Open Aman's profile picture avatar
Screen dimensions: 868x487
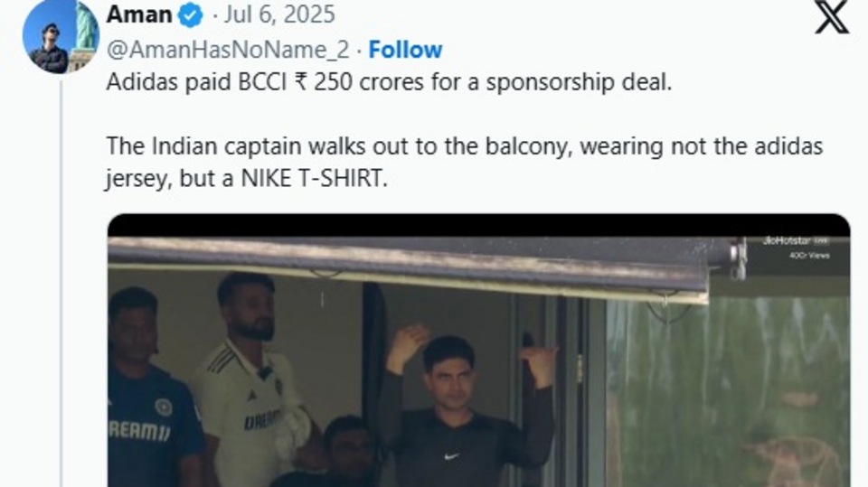coord(61,37)
